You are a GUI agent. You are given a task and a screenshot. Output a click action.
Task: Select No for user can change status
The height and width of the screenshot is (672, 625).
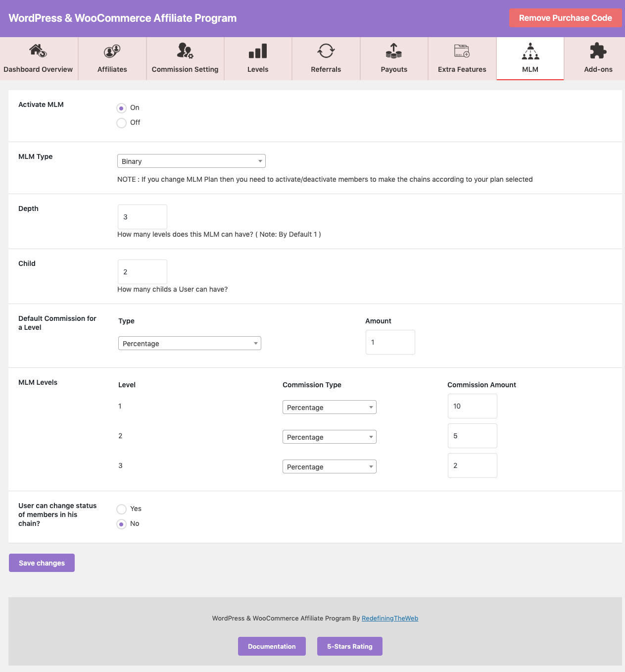pos(121,524)
